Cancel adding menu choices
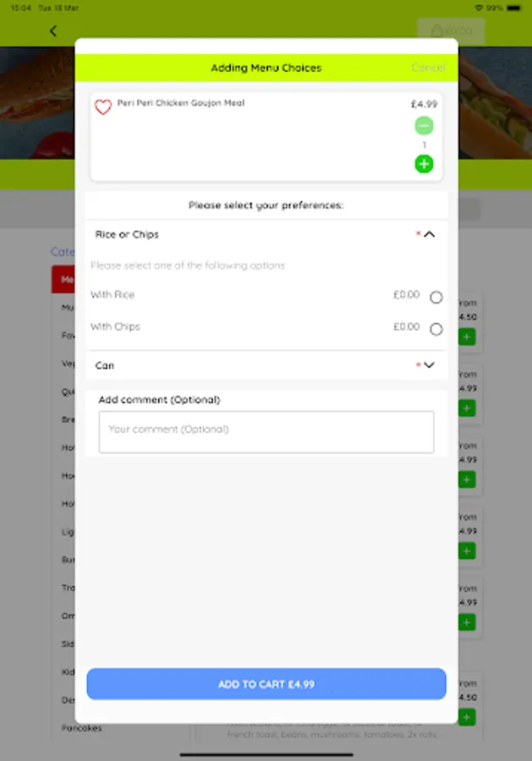Viewport: 532px width, 761px height. [x=429, y=68]
